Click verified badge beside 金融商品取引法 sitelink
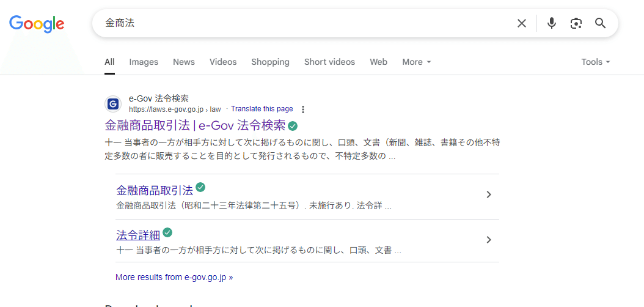Image resolution: width=644 pixels, height=307 pixels. [x=200, y=187]
